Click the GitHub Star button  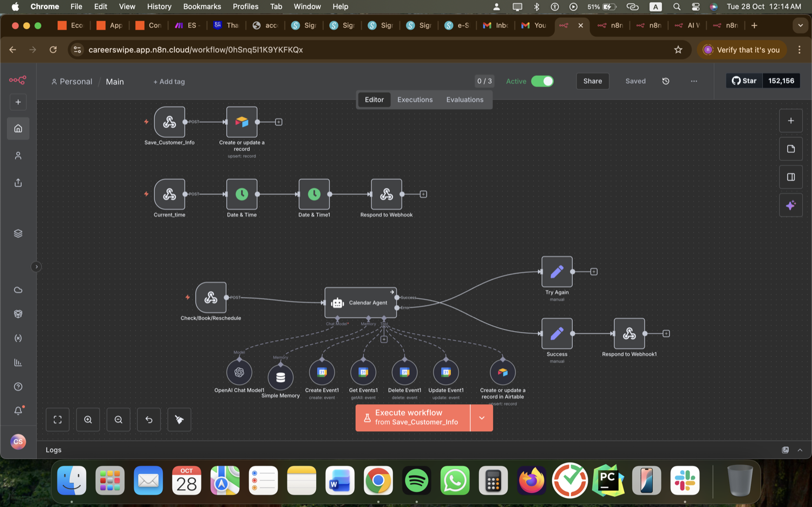click(x=744, y=81)
